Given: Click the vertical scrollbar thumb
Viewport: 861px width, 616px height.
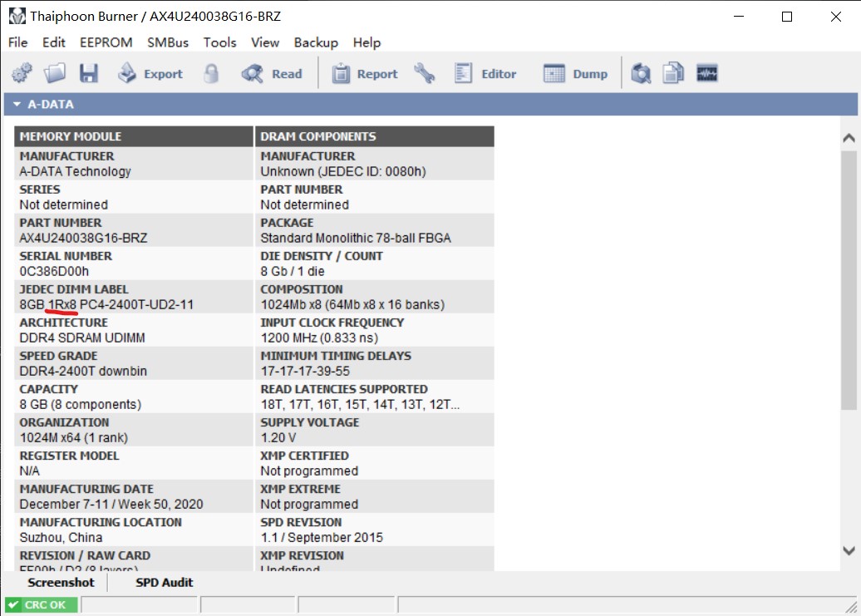Looking at the screenshot, I should point(849,280).
